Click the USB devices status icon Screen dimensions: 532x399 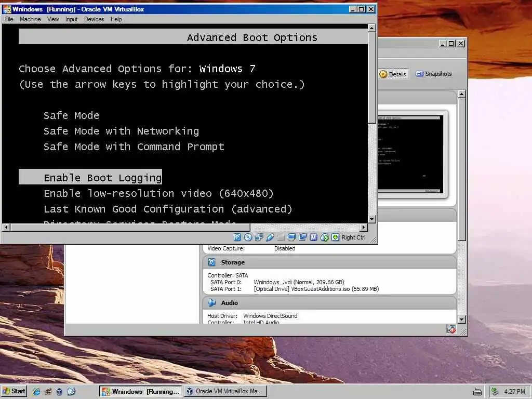coord(270,237)
